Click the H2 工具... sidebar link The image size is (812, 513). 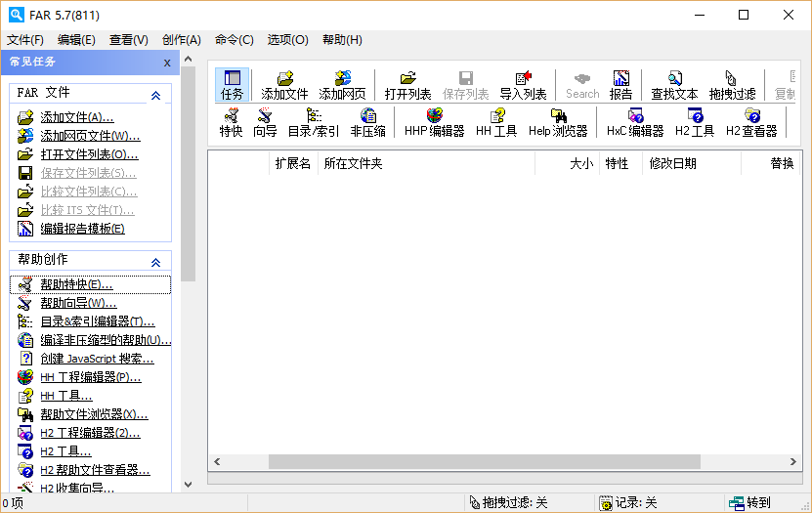[65, 451]
